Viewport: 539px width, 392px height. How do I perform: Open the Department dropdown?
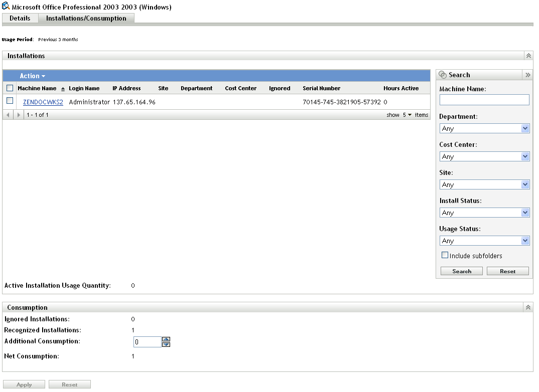tap(484, 128)
